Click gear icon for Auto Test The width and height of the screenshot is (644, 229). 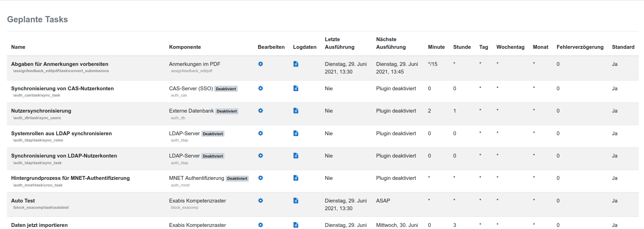[x=261, y=201]
